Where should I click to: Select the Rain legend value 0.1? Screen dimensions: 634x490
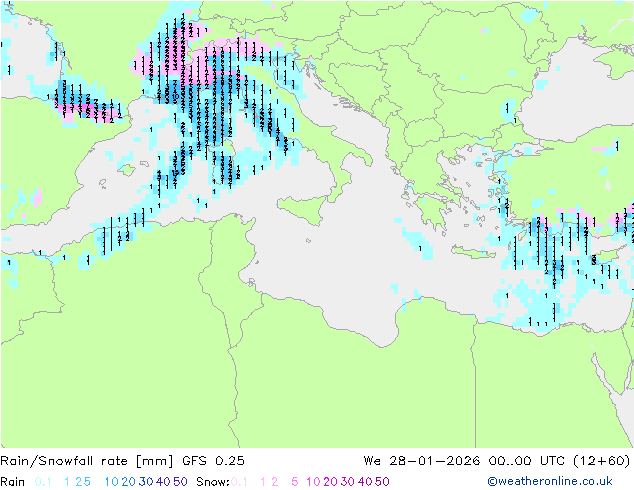pos(43,482)
